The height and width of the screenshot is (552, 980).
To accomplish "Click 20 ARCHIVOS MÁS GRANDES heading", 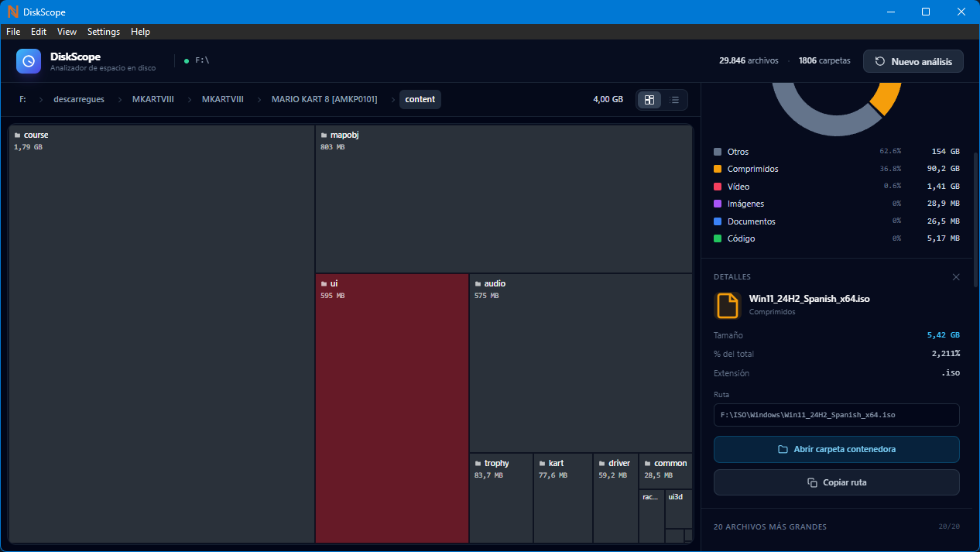I will tap(770, 527).
